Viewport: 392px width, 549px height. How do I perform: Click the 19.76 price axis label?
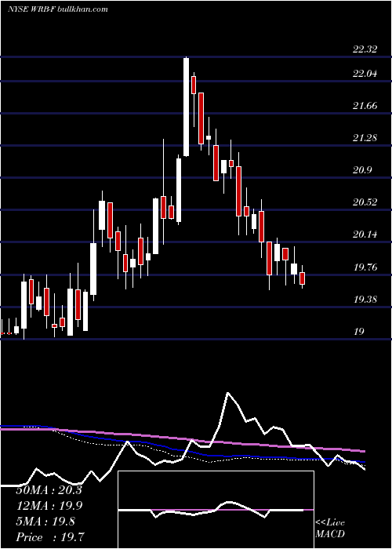365,268
